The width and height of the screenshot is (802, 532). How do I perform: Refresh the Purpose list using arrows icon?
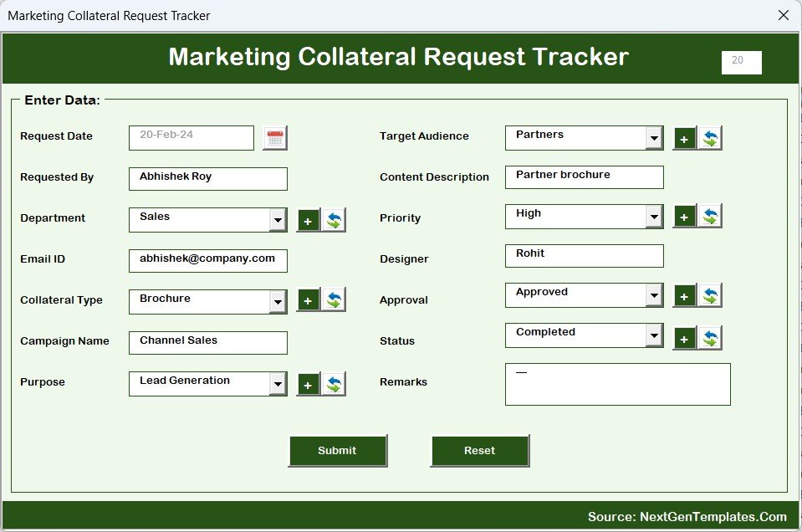(334, 384)
